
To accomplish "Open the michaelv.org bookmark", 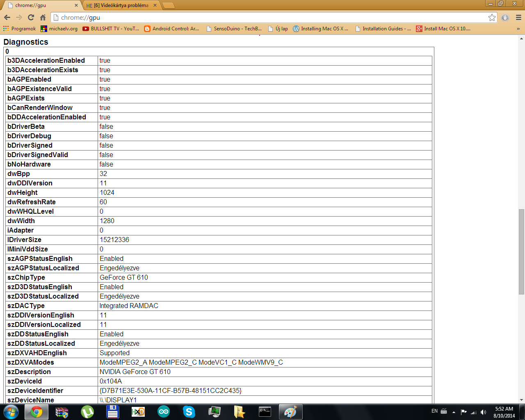I will (x=59, y=29).
